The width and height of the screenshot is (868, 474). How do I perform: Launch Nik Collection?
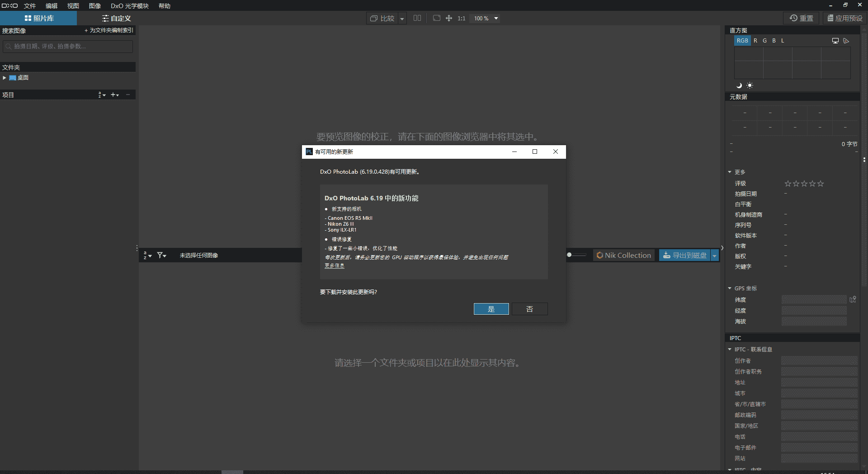[623, 255]
